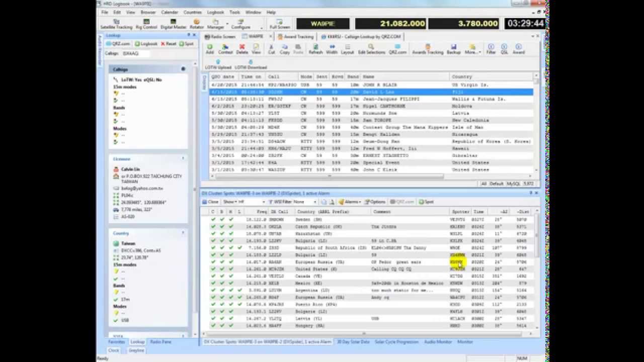Open the Solar Cycle Progression tab

(397, 342)
